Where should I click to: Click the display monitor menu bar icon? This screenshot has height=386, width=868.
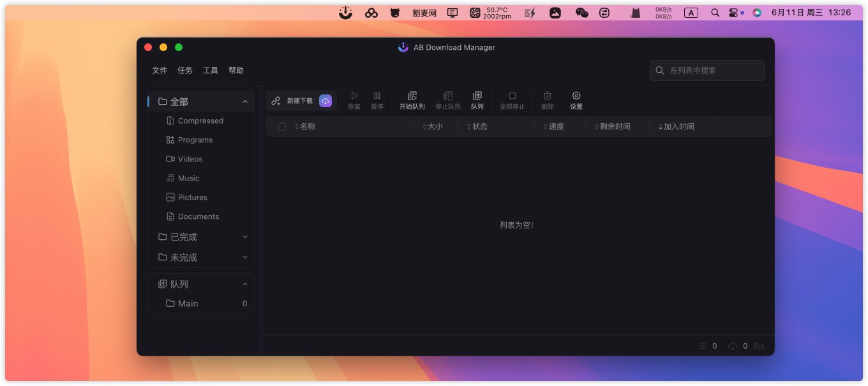point(453,12)
